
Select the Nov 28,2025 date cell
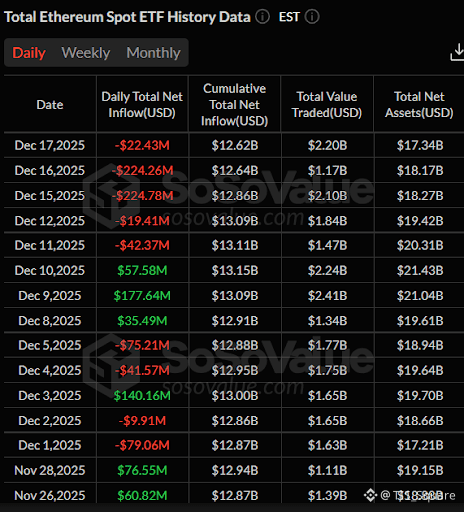point(50,470)
